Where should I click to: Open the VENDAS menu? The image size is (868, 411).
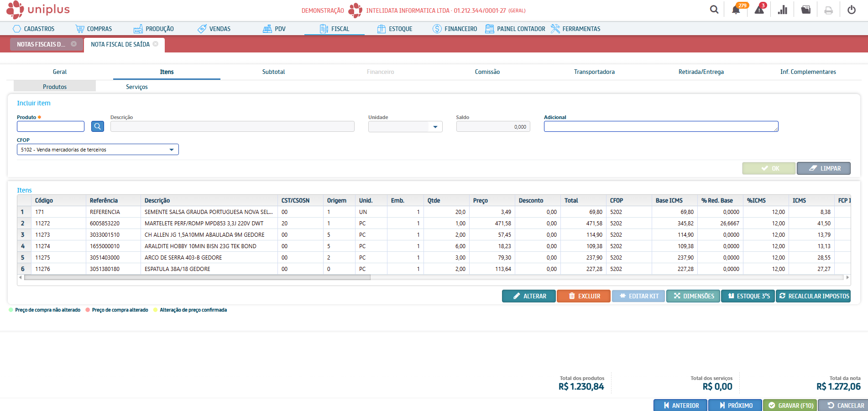[x=214, y=29]
